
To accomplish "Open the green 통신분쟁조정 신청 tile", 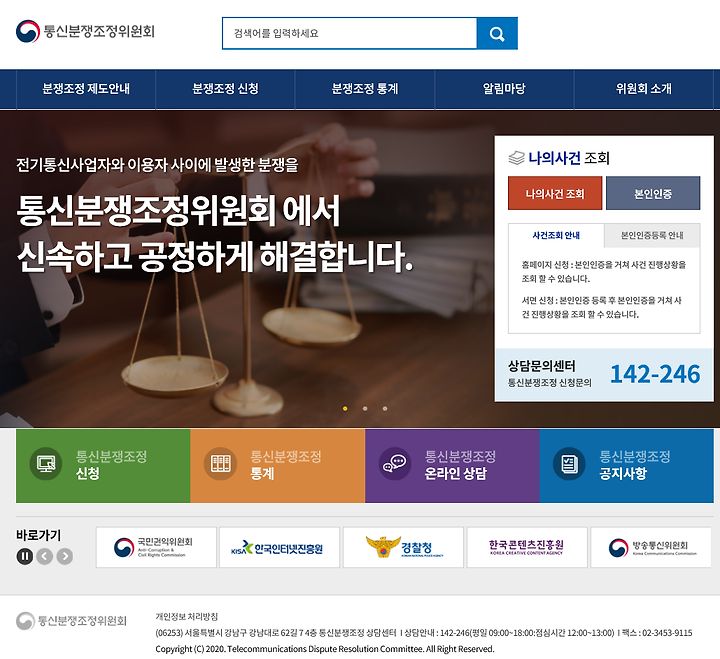I will pyautogui.click(x=103, y=466).
